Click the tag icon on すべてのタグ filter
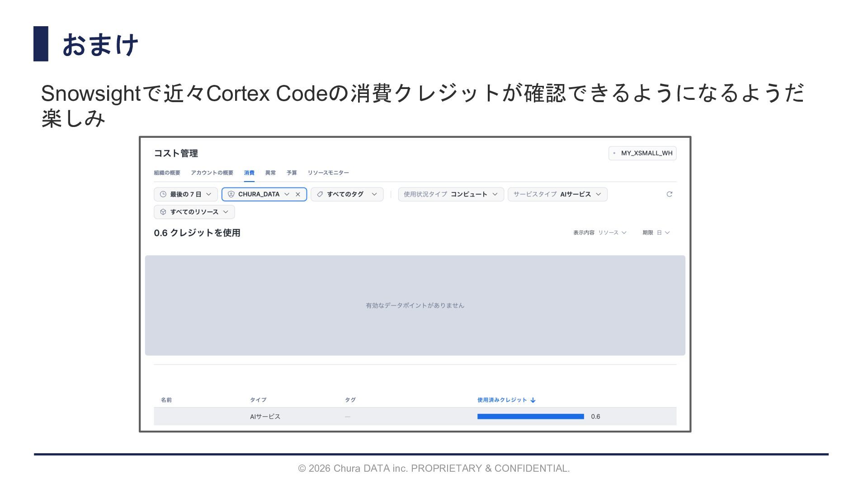Screen dimensions: 868x488 pos(320,194)
